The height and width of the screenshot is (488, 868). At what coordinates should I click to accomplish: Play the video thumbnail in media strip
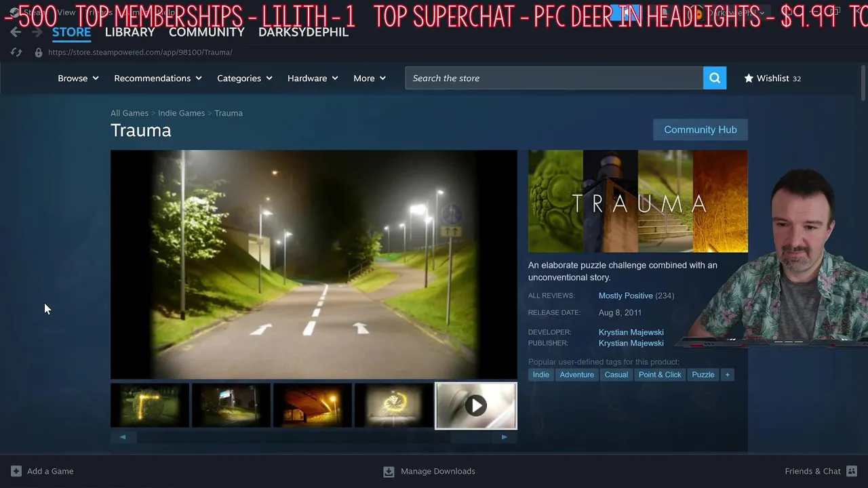point(476,406)
